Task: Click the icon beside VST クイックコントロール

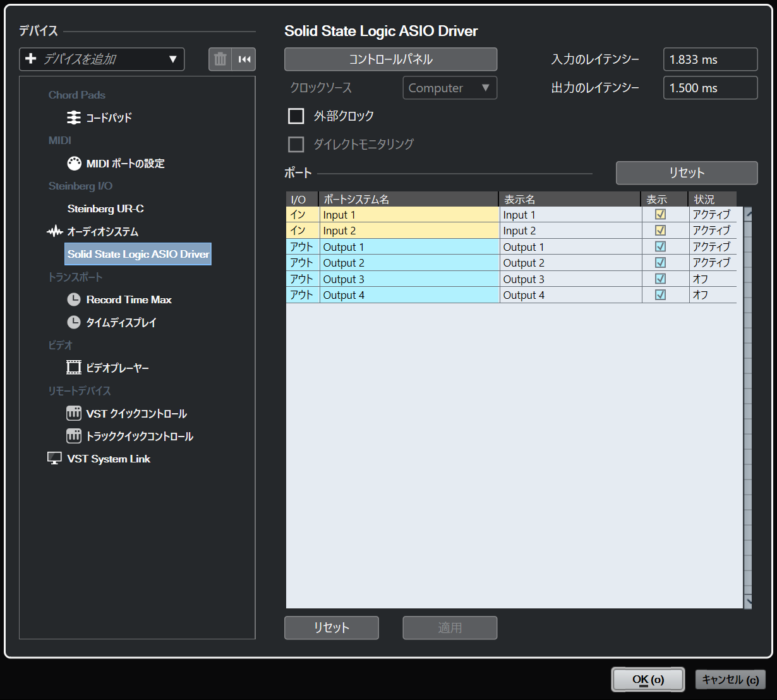Action: [x=74, y=413]
